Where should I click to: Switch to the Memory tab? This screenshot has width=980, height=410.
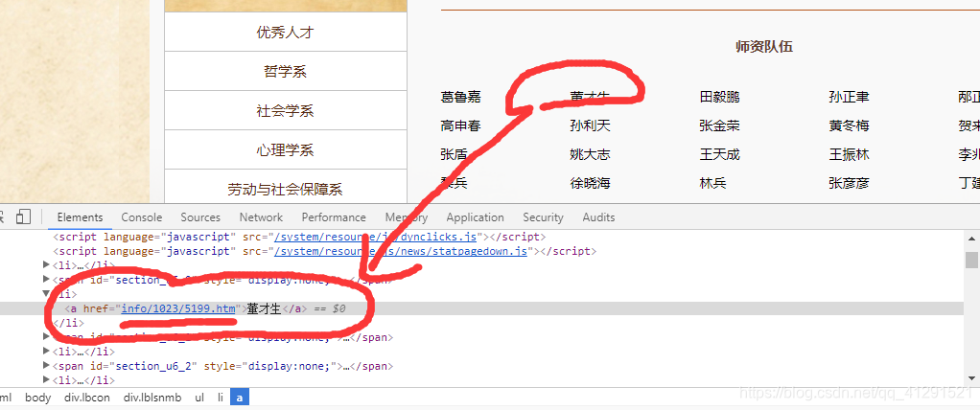(407, 217)
